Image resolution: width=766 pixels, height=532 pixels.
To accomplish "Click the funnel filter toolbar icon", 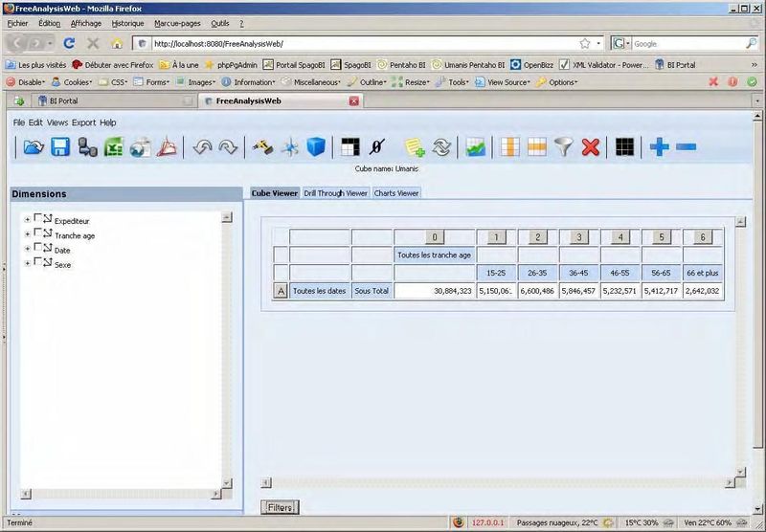I will 565,146.
